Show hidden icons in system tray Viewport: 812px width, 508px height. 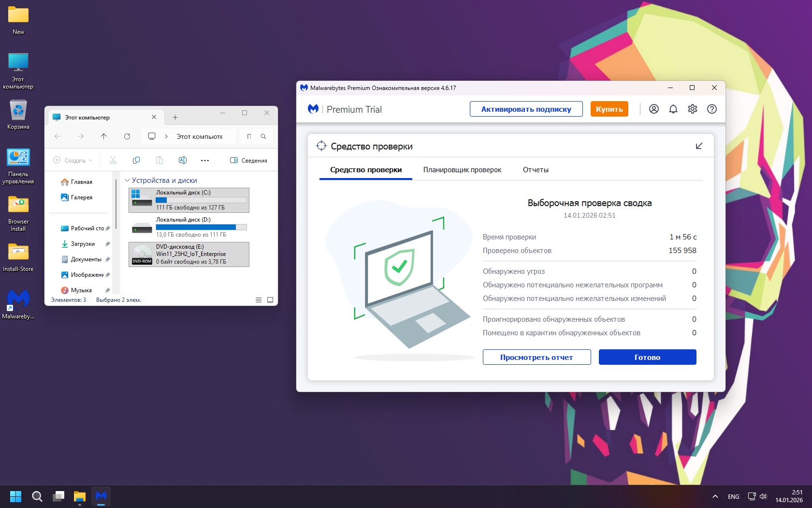point(715,496)
